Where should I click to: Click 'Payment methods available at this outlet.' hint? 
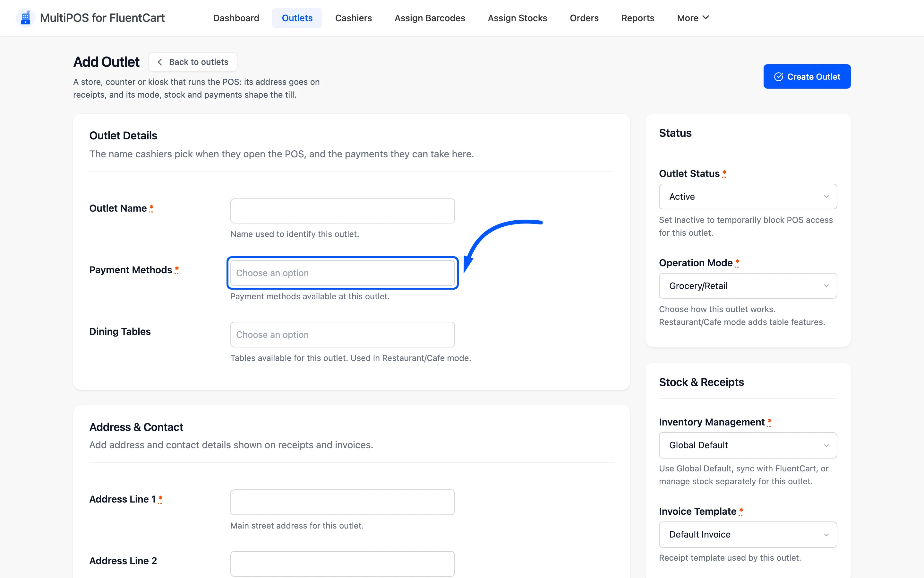pyautogui.click(x=310, y=296)
